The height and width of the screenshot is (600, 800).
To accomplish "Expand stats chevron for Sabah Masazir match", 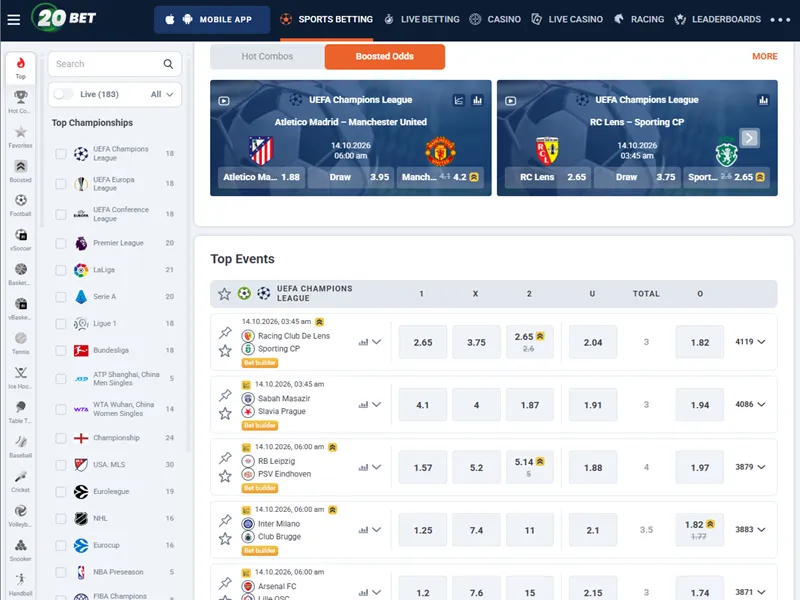I will pos(377,405).
